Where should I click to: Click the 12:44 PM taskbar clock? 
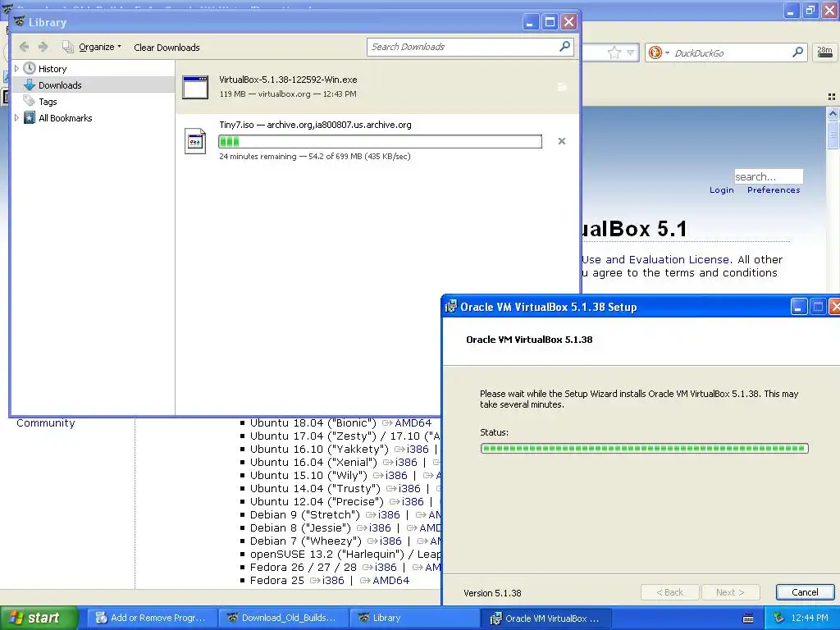(810, 618)
